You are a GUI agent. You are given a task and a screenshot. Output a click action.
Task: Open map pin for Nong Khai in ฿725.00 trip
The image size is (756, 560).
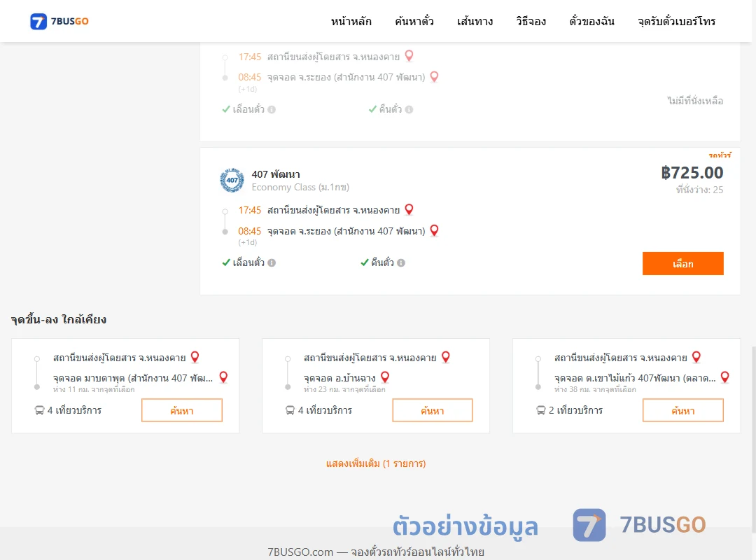coord(409,210)
